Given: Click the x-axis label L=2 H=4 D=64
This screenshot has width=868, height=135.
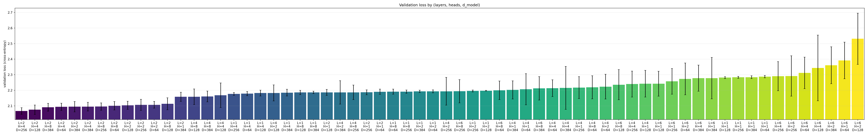Looking at the screenshot, I should pyautogui.click(x=61, y=126).
